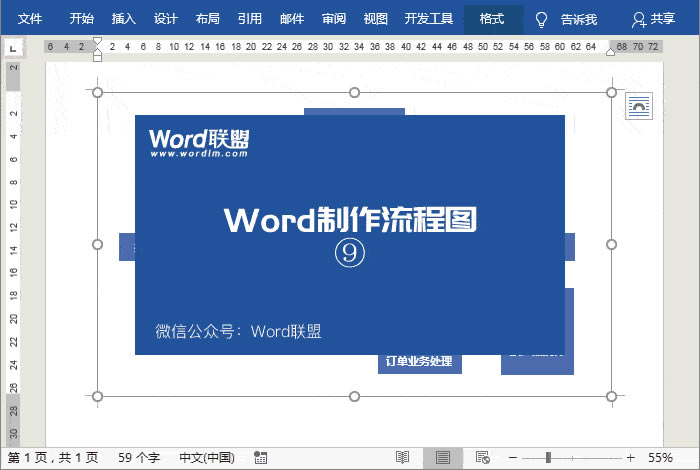700x470 pixels.
Task: Open the 文件 (File) menu
Action: coord(30,19)
